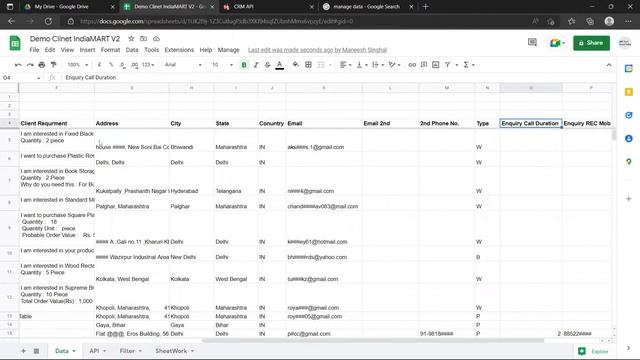This screenshot has height=360, width=640.
Task: Toggle italic formatting
Action: (256, 65)
